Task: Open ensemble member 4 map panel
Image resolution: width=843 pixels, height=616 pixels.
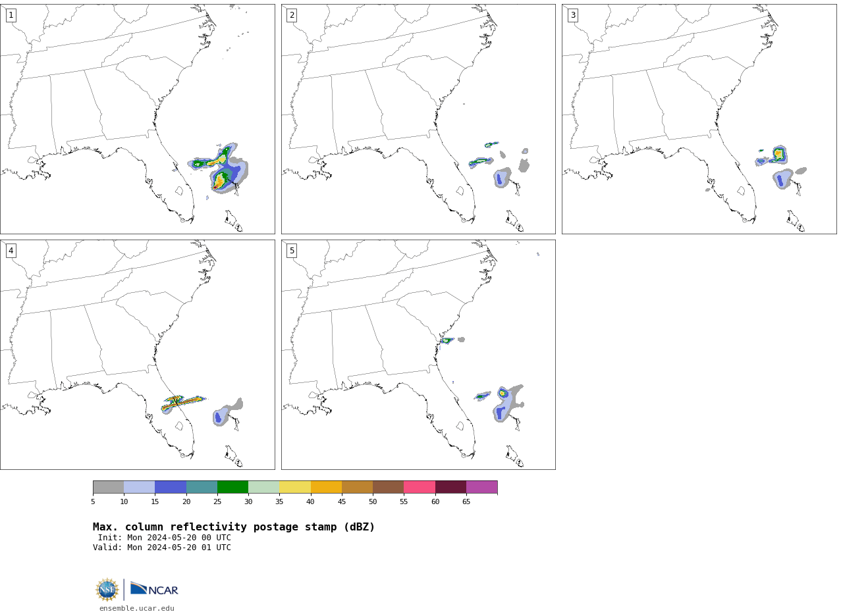Action: (x=137, y=355)
